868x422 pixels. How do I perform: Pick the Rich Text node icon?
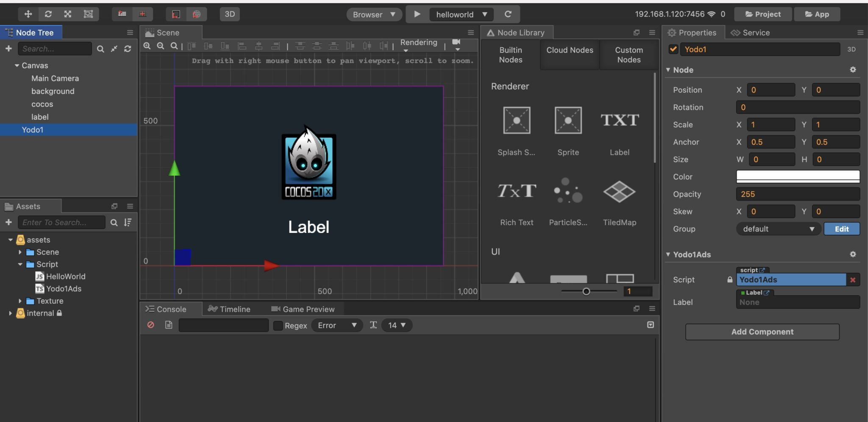click(x=517, y=191)
